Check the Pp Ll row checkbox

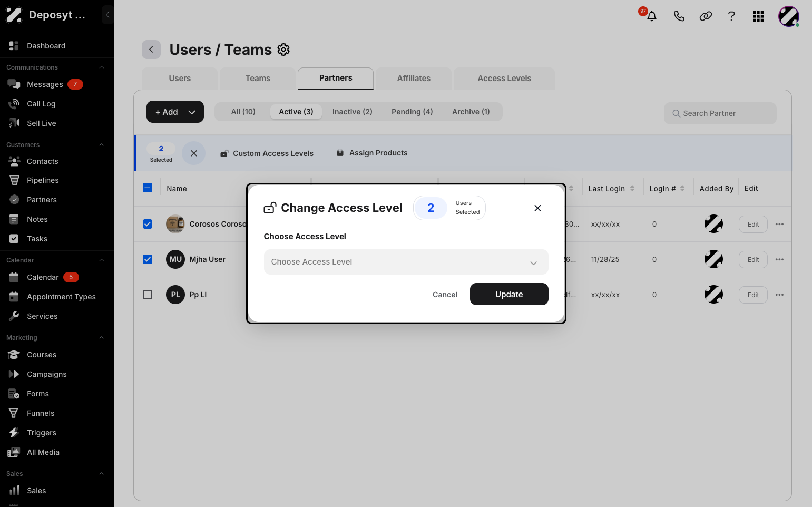[148, 295]
